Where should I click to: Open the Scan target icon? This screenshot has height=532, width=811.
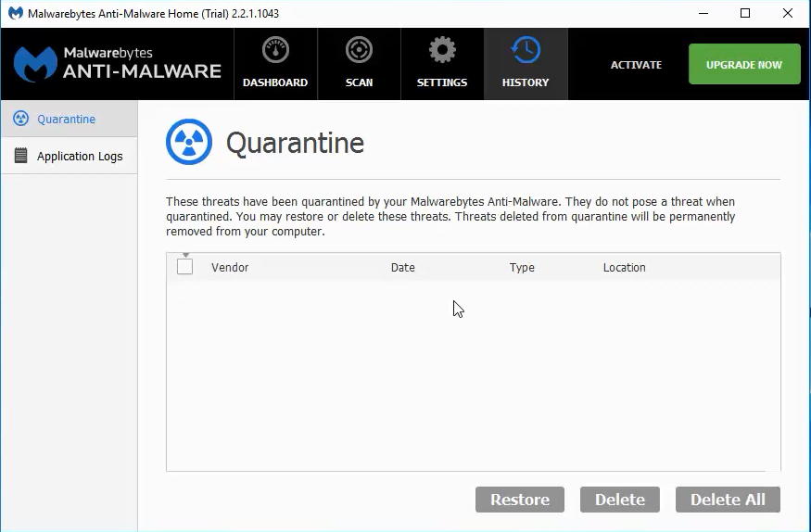[x=359, y=50]
